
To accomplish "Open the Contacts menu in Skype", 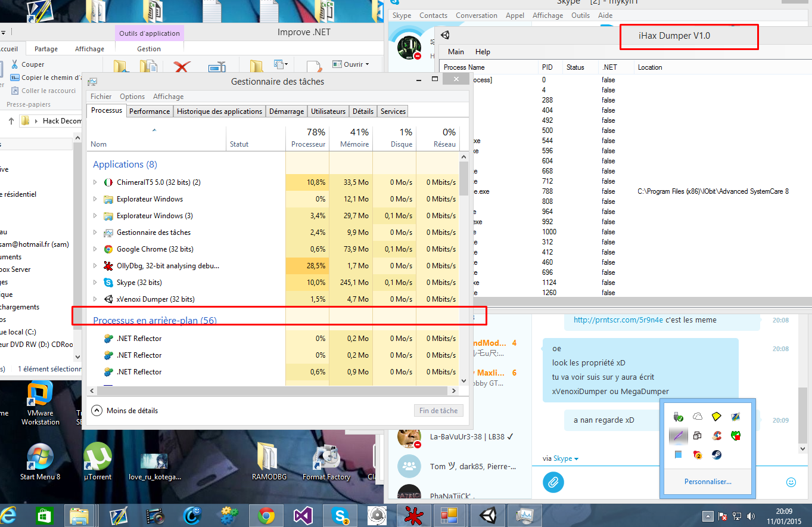I will click(433, 15).
